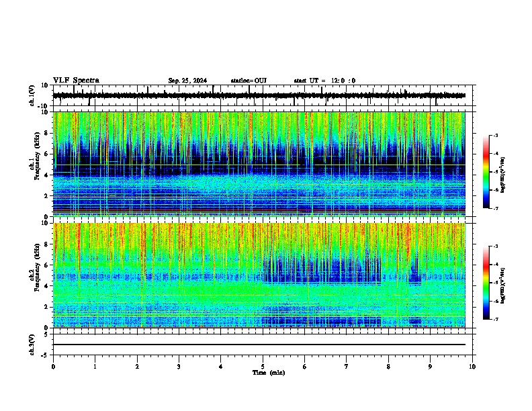
Task: Click the 'ch.3(V)' axis label
Action: pos(32,345)
